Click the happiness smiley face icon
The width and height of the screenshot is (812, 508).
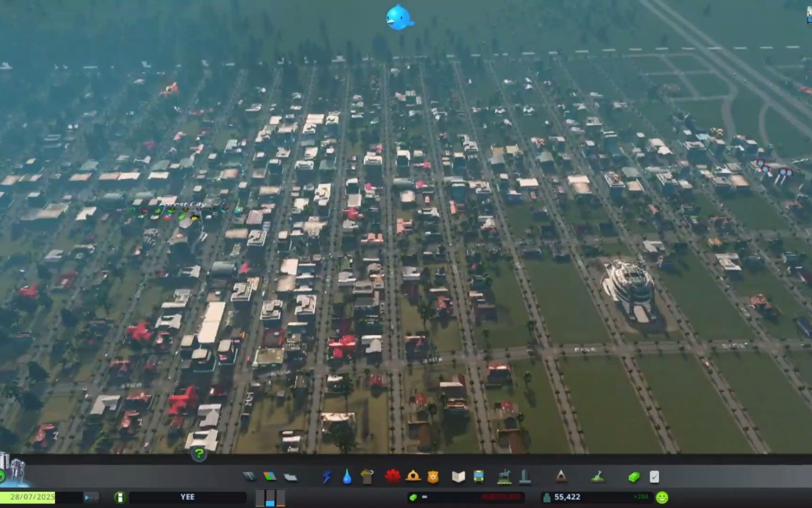click(x=662, y=497)
